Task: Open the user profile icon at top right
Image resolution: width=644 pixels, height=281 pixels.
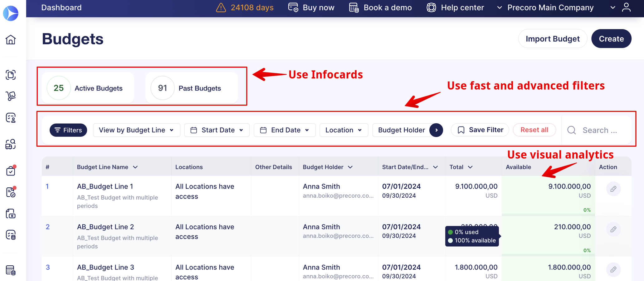Action: click(x=627, y=7)
